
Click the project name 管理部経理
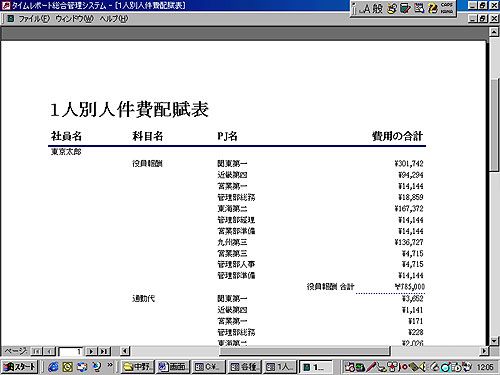(236, 220)
